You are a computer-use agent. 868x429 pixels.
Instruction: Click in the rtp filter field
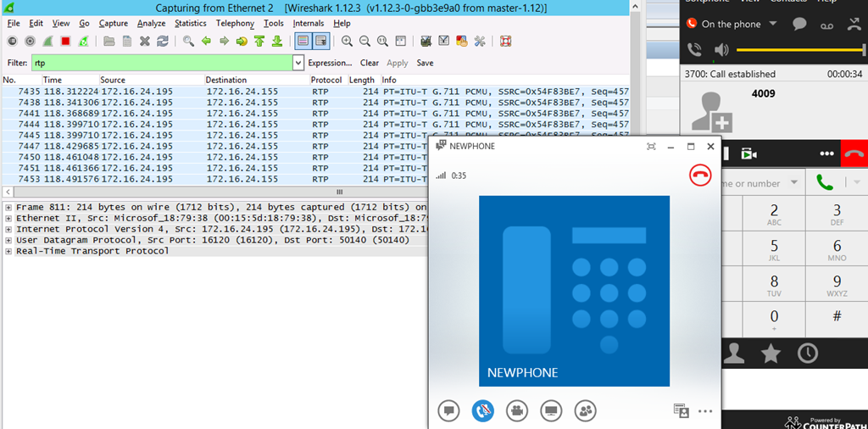click(x=162, y=63)
